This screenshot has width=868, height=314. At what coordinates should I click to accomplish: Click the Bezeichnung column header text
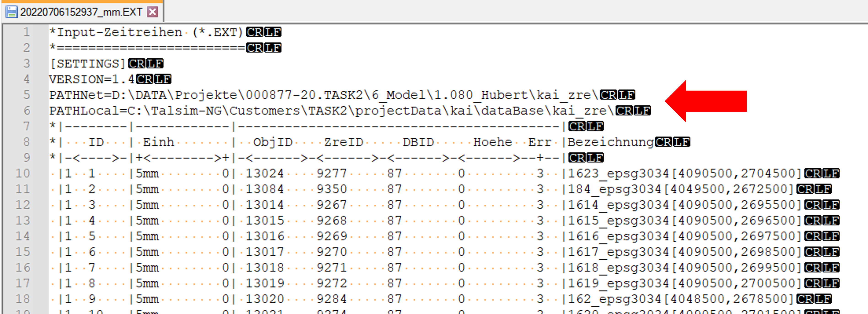click(610, 142)
